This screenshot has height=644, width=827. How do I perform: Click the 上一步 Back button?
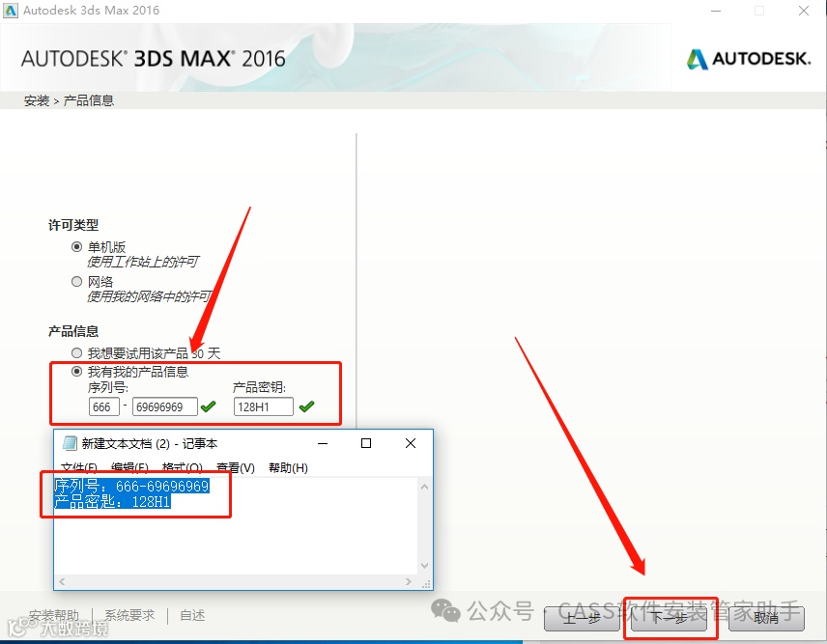582,618
